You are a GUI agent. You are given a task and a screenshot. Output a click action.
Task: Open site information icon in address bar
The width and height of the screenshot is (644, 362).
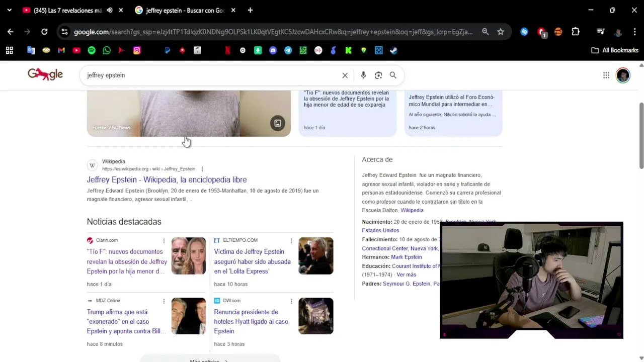(x=64, y=32)
